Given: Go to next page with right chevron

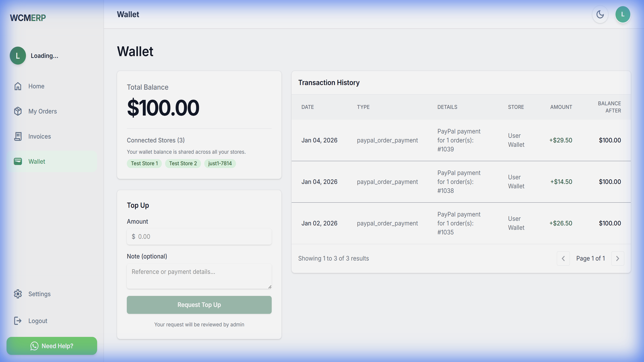Looking at the screenshot, I should pyautogui.click(x=617, y=258).
